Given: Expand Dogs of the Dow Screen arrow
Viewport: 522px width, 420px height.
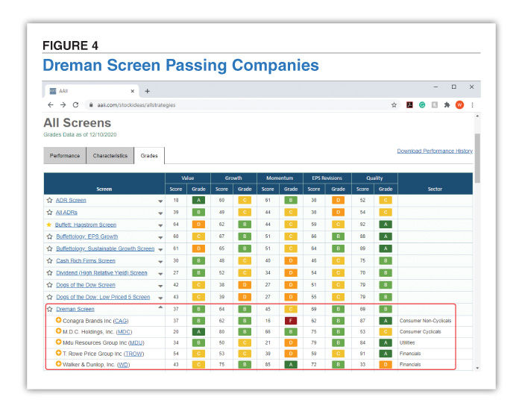Looking at the screenshot, I should (160, 286).
